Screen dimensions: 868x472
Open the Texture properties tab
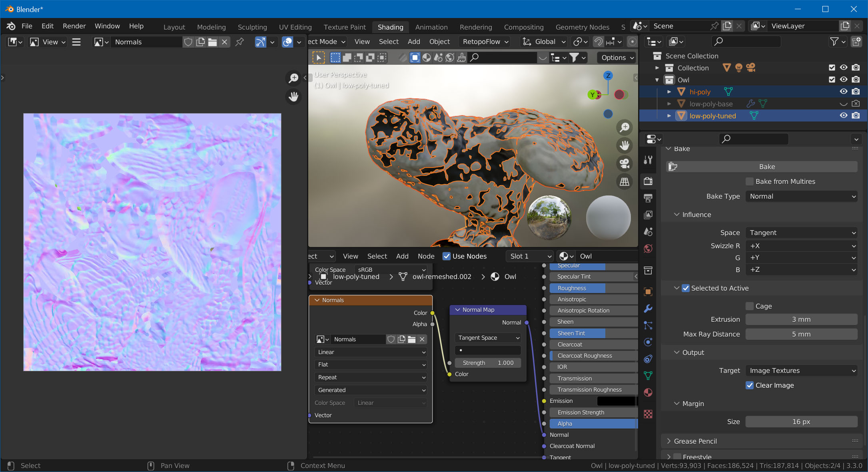tap(648, 414)
